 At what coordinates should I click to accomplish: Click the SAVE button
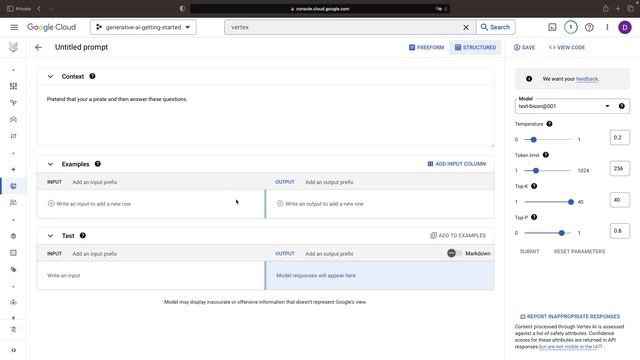pyautogui.click(x=524, y=47)
